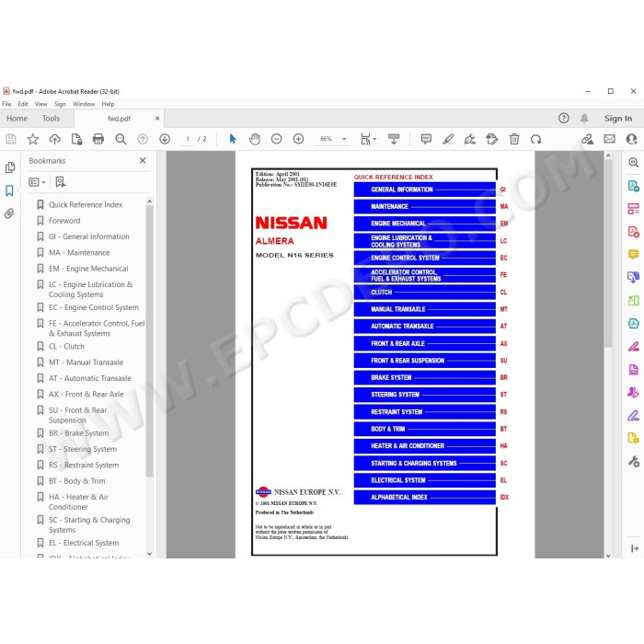Open the Help question mark icon
Viewport: 644px width, 644px height.
(x=563, y=119)
